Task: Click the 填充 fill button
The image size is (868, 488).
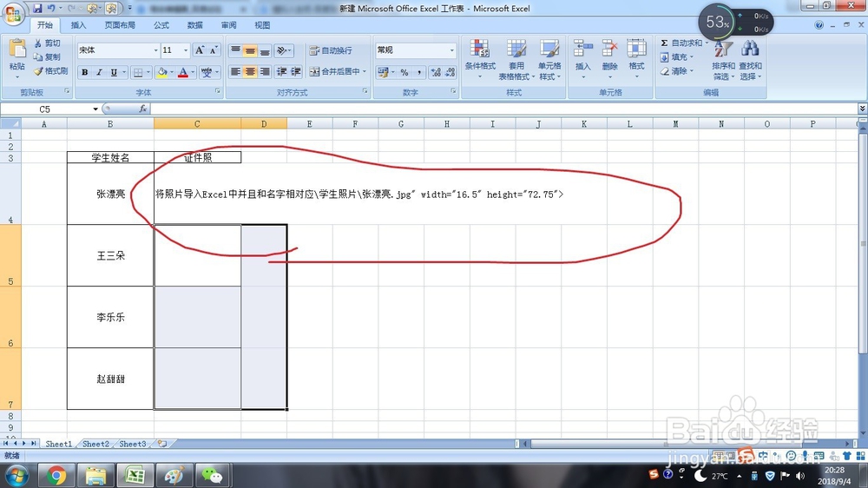Action: (676, 57)
